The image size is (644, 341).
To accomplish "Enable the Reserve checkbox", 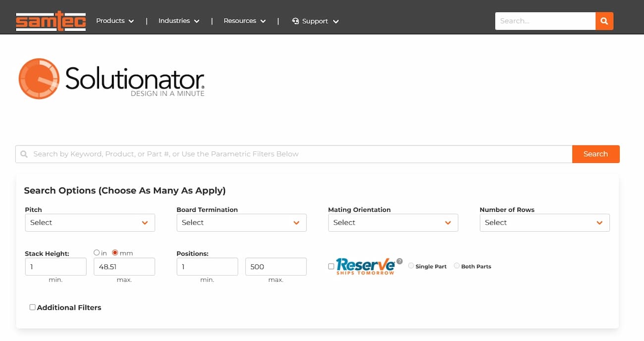I will coord(331,266).
